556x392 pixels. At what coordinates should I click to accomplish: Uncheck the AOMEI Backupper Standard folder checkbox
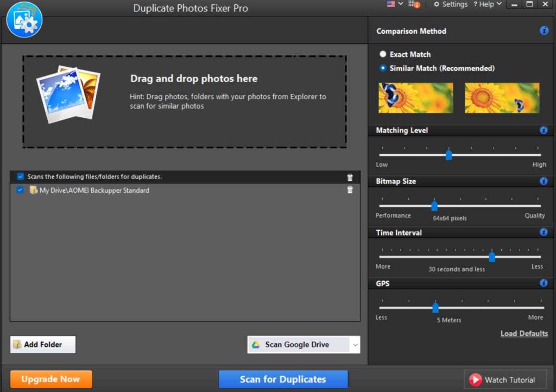click(x=20, y=190)
